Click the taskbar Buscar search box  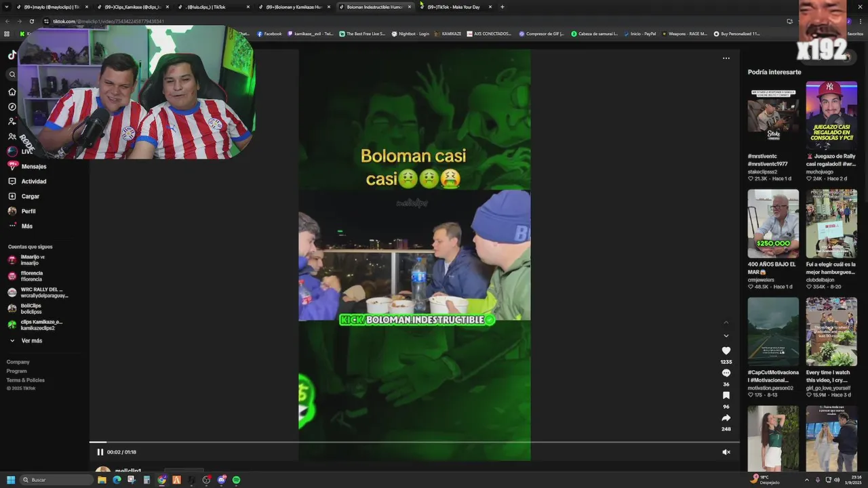point(56,480)
